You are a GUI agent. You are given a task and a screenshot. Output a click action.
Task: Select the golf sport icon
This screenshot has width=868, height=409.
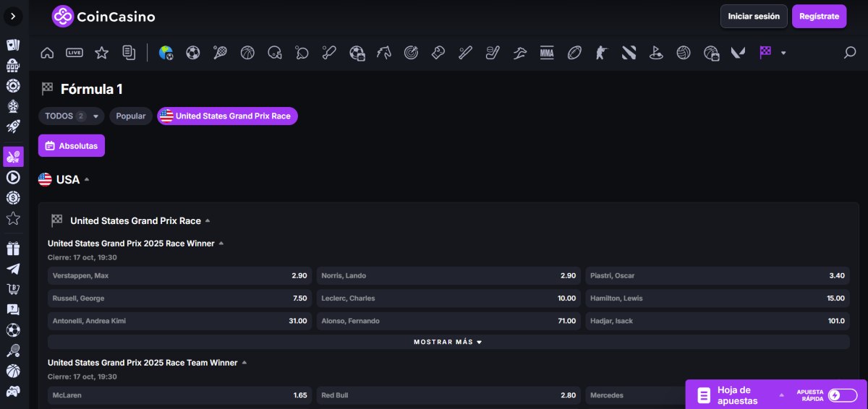(656, 53)
